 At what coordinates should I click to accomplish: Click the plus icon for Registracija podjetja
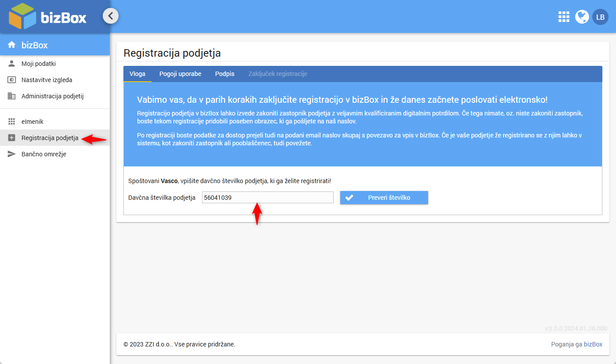coord(12,138)
